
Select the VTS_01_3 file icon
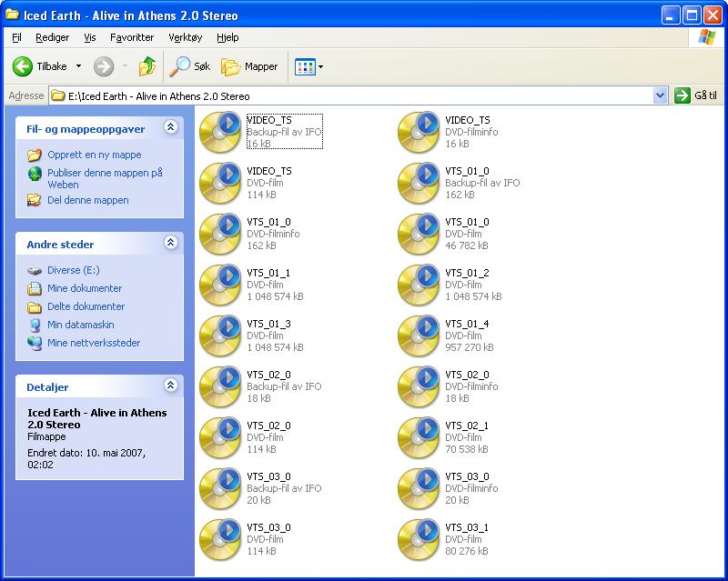click(x=220, y=336)
